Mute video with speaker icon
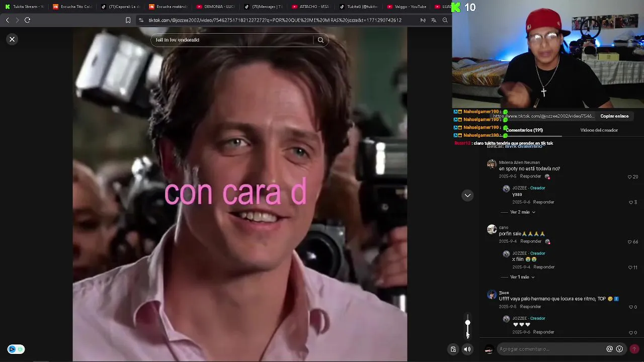This screenshot has width=644, height=362. click(467, 349)
